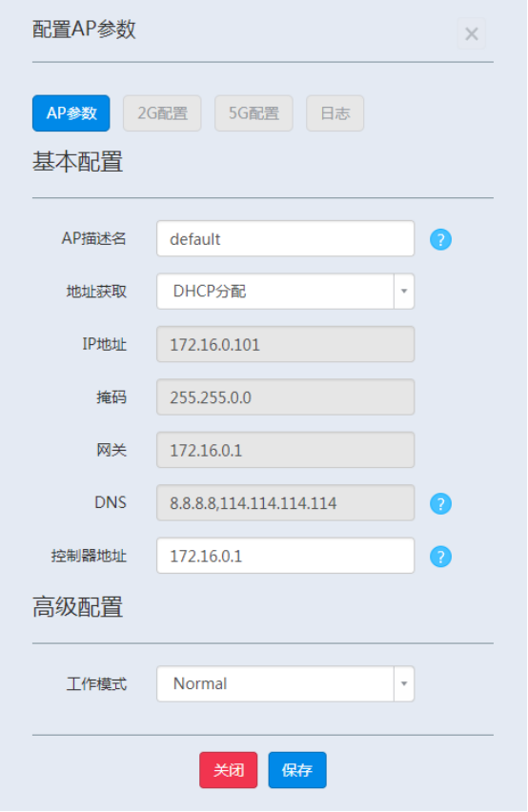Expand the 工作模式 dropdown arrow
The height and width of the screenshot is (812, 528).
pyautogui.click(x=404, y=684)
